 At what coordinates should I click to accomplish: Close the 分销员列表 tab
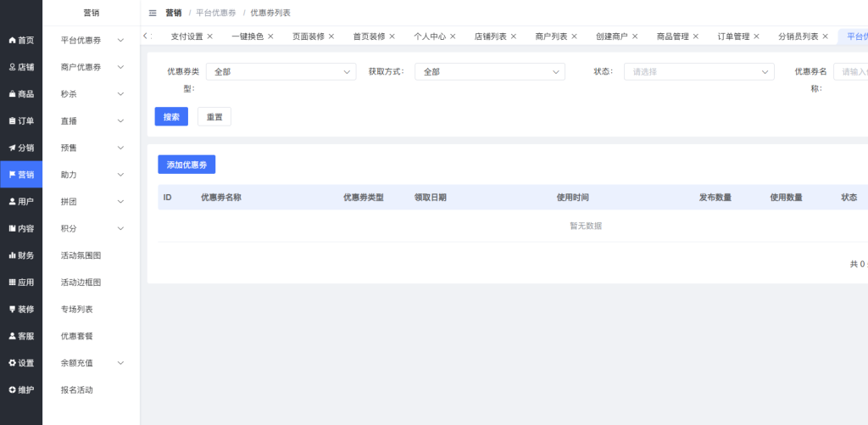click(826, 36)
